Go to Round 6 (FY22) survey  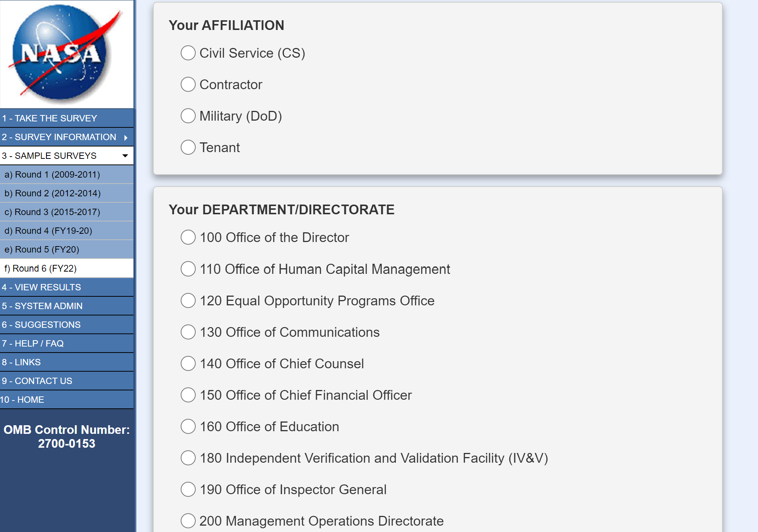(x=40, y=269)
